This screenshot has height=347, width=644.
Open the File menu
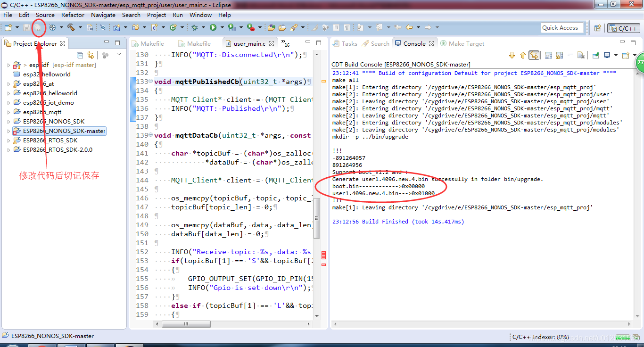pos(8,15)
